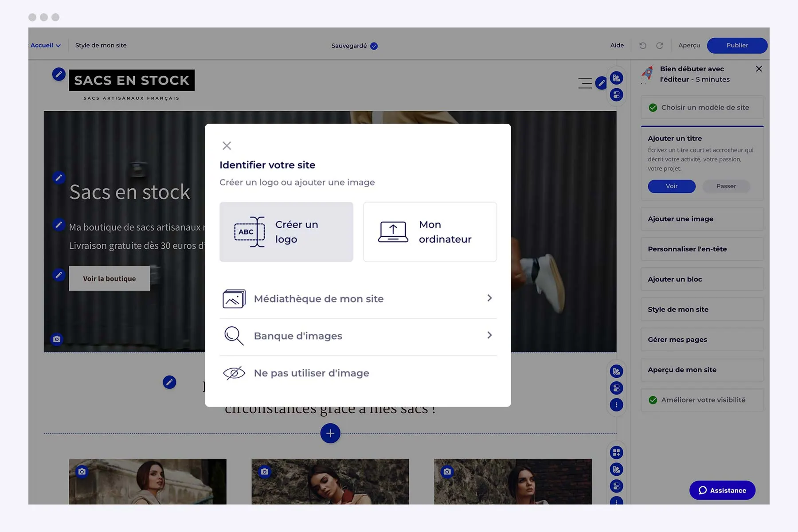Click the 'SACS EN STOCK' logo image

point(132,85)
